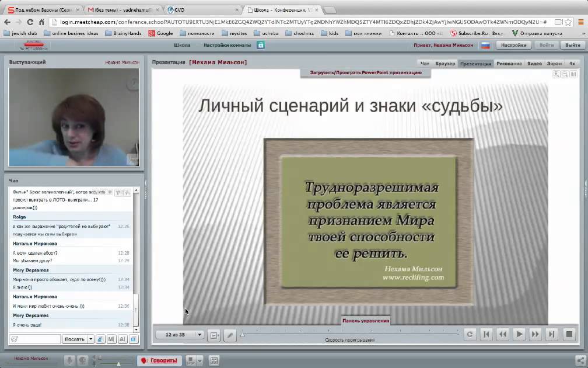The height and width of the screenshot is (368, 588).
Task: Toggle the webcam head icon in bottom bar
Action: point(82,360)
